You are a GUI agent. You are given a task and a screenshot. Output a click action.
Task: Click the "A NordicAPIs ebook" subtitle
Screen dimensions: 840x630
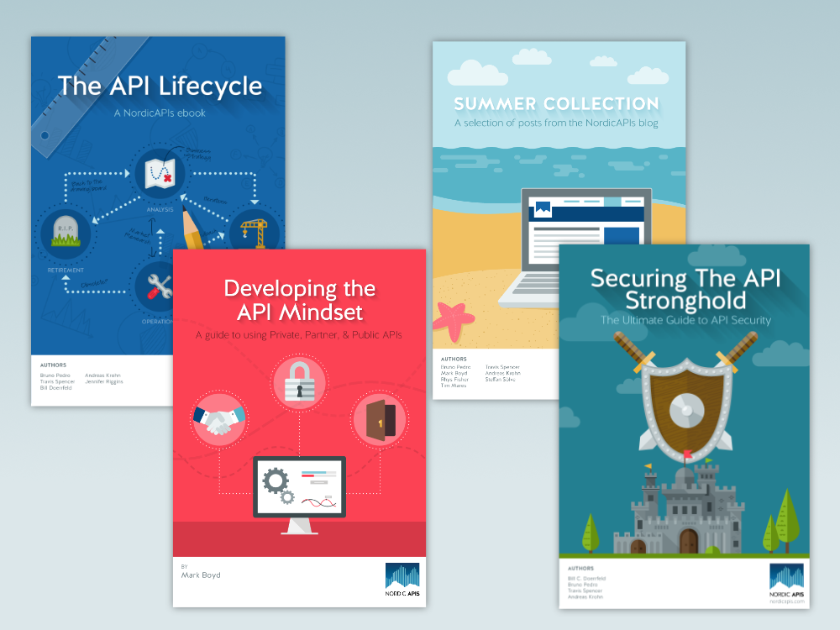160,113
